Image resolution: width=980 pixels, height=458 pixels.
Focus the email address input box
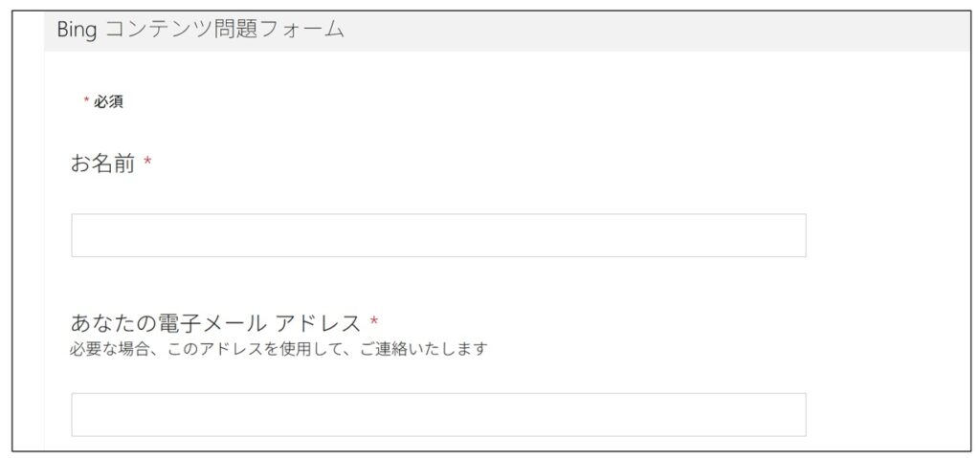pyautogui.click(x=438, y=414)
